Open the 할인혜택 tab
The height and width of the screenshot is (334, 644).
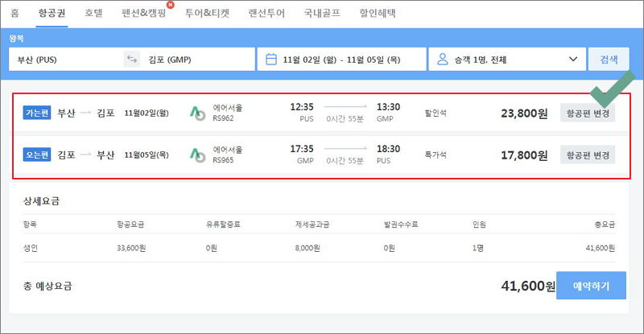378,13
